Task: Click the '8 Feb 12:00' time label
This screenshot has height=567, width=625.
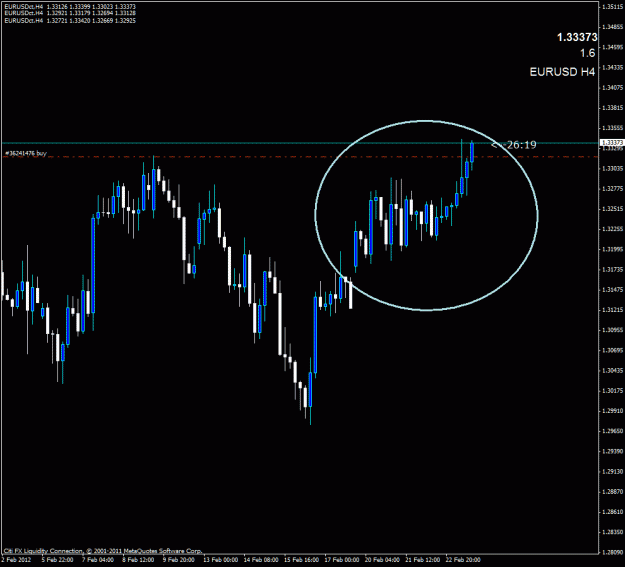Action: 138,560
